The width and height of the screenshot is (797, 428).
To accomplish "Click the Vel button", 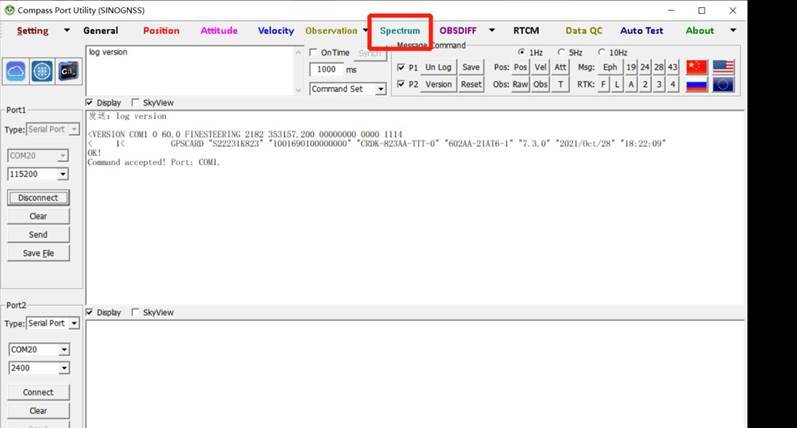I will point(540,67).
